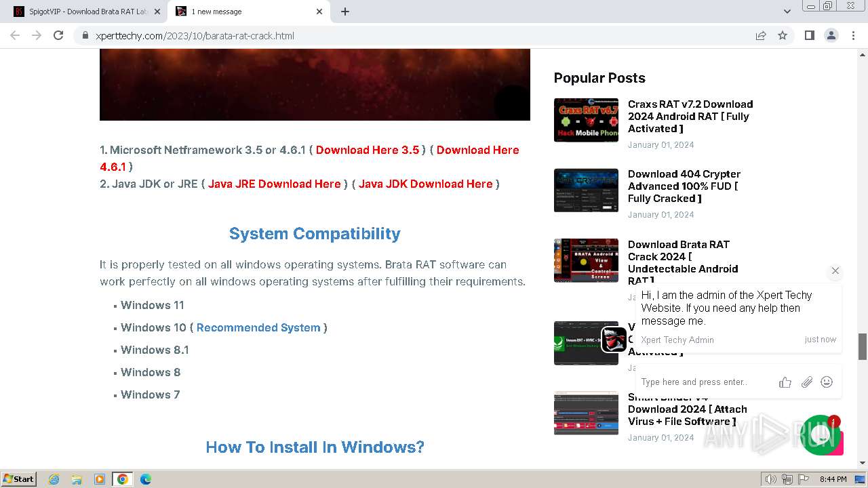Close the SpigotVIP tab

pos(157,12)
